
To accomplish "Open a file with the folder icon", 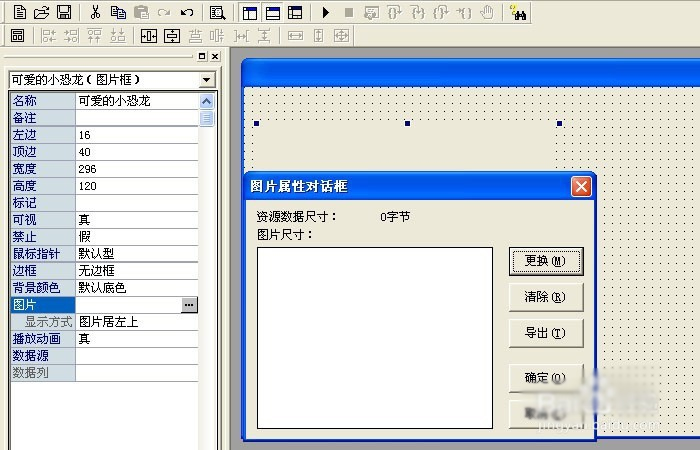I will tap(41, 13).
